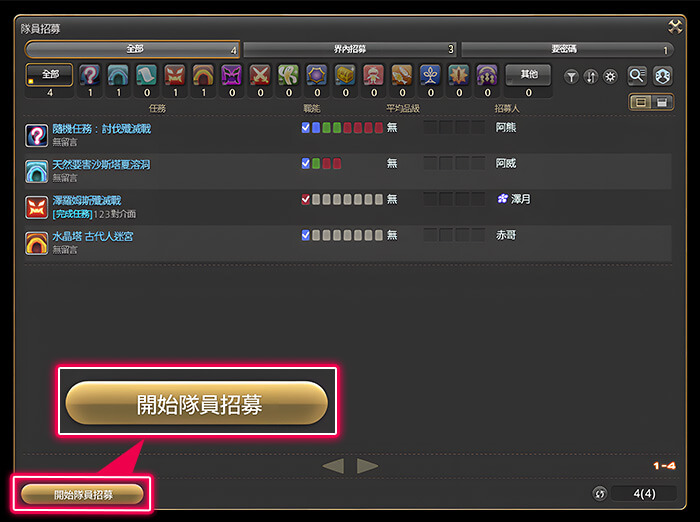
Task: Filter listings by the Raids category icon
Action: (x=203, y=75)
